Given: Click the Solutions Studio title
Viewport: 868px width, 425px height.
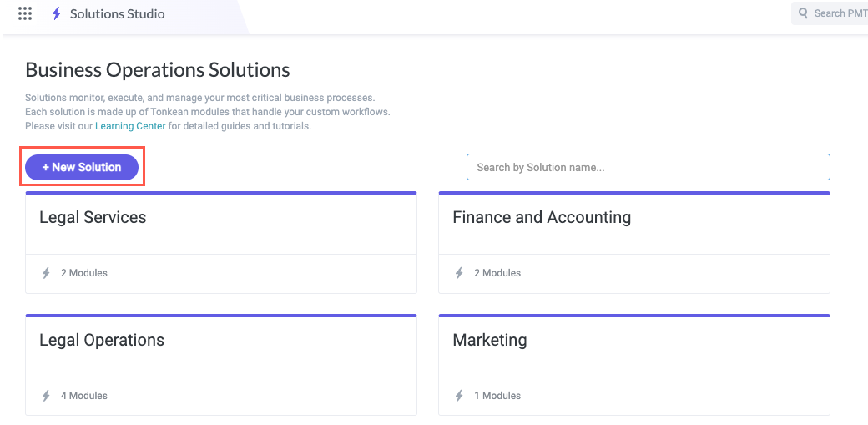Looking at the screenshot, I should 118,13.
